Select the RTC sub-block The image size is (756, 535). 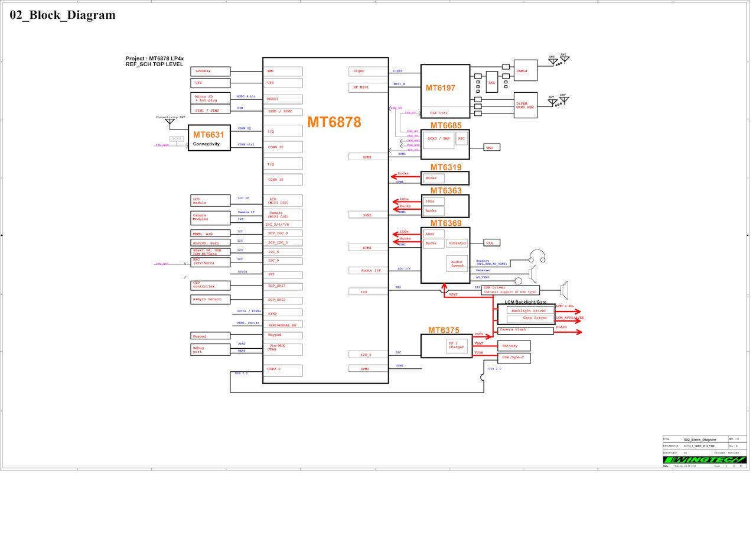[x=461, y=137]
